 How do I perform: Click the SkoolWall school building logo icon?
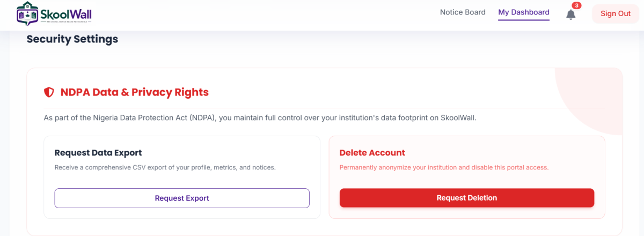click(x=28, y=14)
